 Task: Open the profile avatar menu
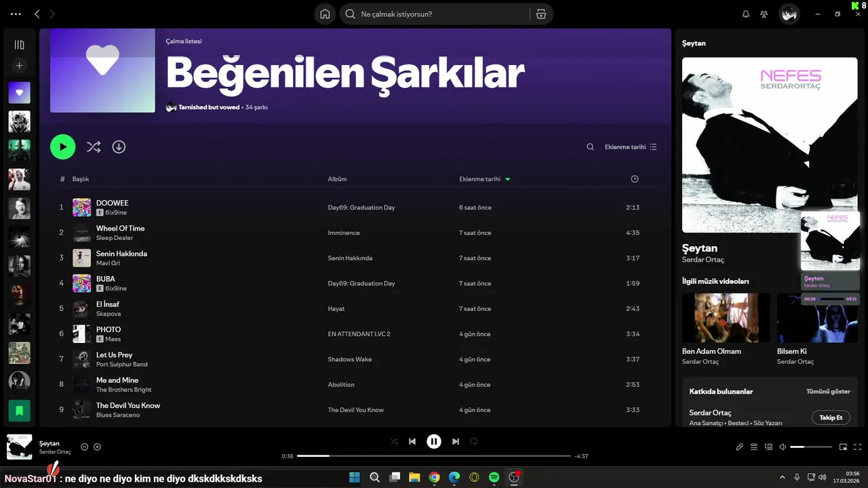[789, 14]
